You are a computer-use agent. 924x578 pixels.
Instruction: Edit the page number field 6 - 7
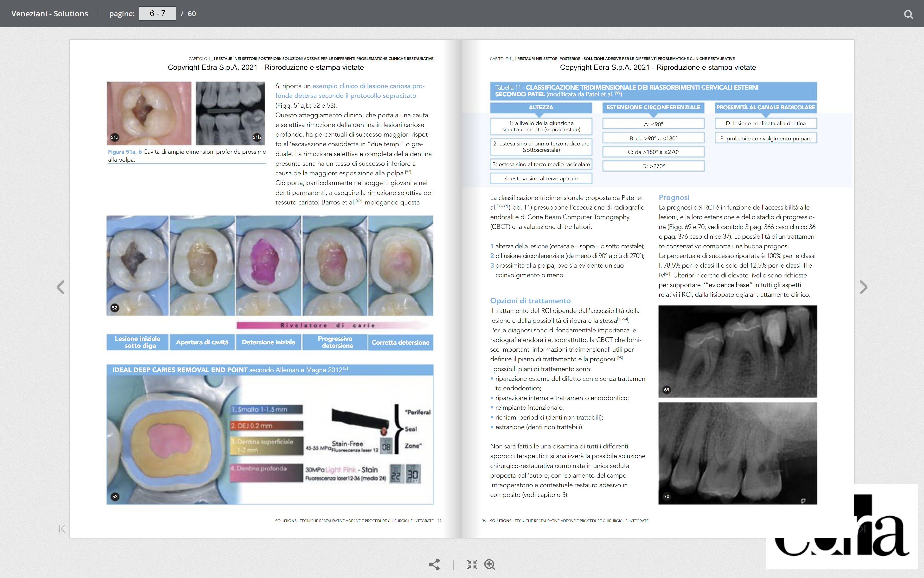point(157,13)
